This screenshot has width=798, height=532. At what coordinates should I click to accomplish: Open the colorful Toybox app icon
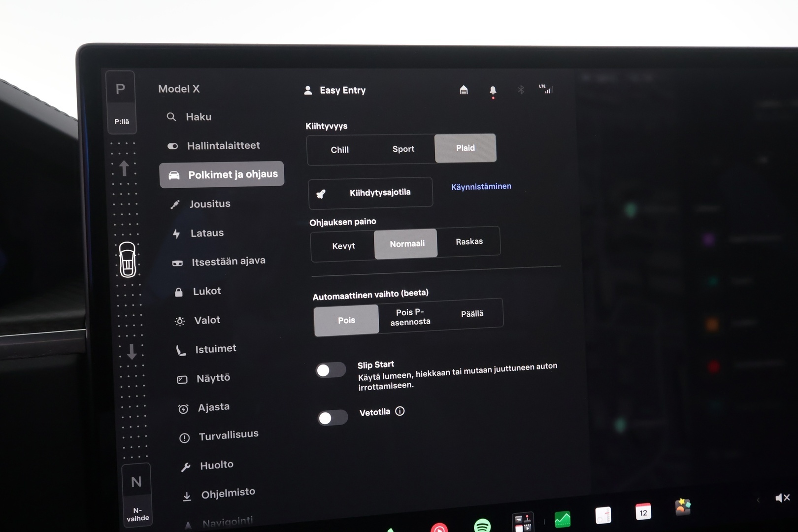click(683, 507)
